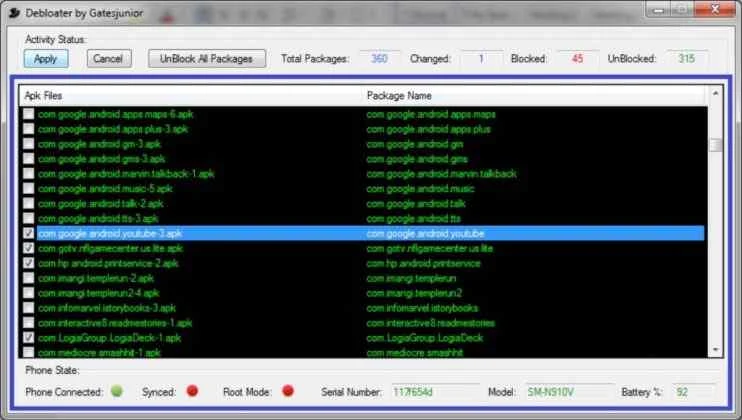Select package com.google.android.music
Image resolution: width=742 pixels, height=420 pixels.
pos(420,188)
